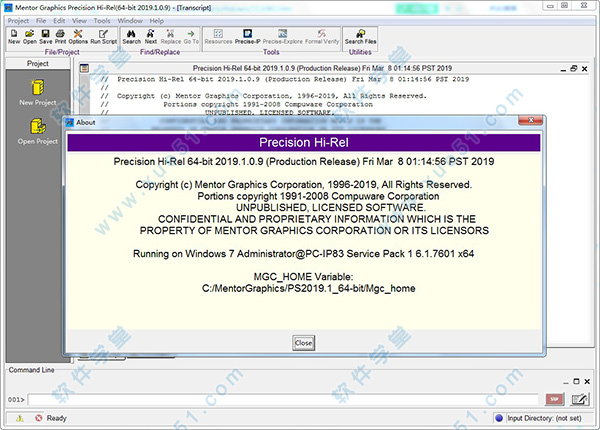Click the Precision Hi-Rel purple banner title
Image resolution: width=600 pixels, height=430 pixels.
[304, 142]
